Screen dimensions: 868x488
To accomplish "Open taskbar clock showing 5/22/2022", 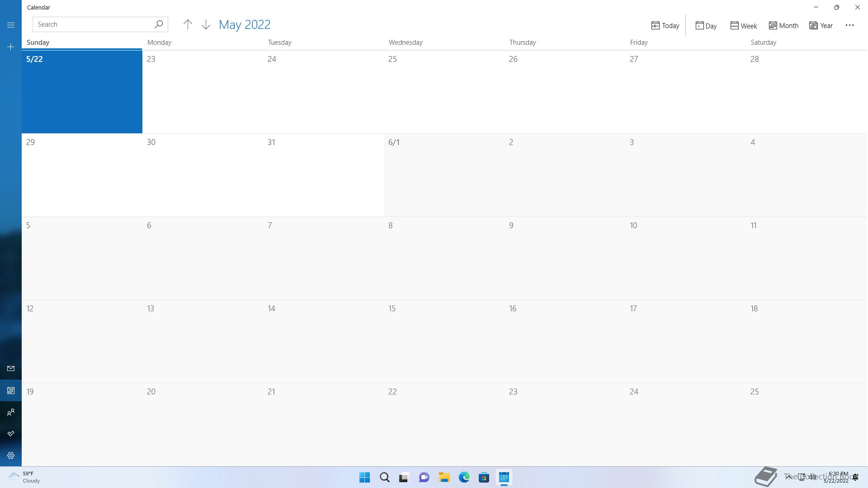I will pos(836,477).
